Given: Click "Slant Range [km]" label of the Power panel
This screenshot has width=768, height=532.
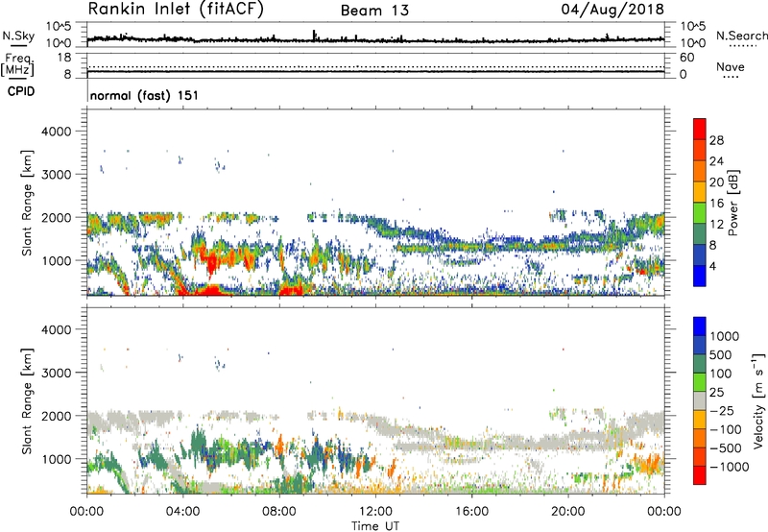Looking at the screenshot, I should tap(27, 203).
